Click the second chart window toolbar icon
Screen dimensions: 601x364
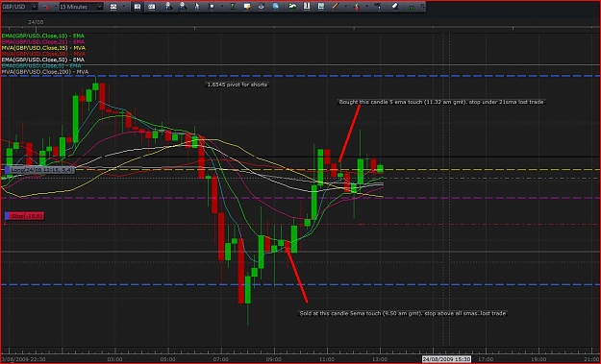(152, 7)
